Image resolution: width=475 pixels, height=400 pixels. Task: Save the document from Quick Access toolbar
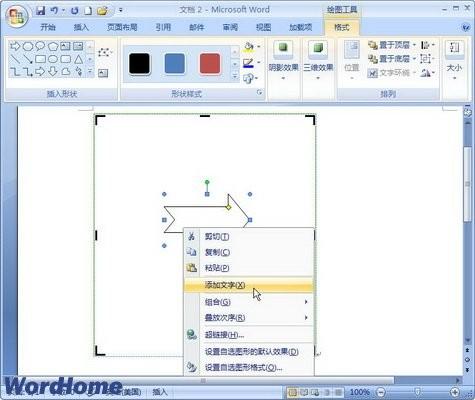(41, 11)
